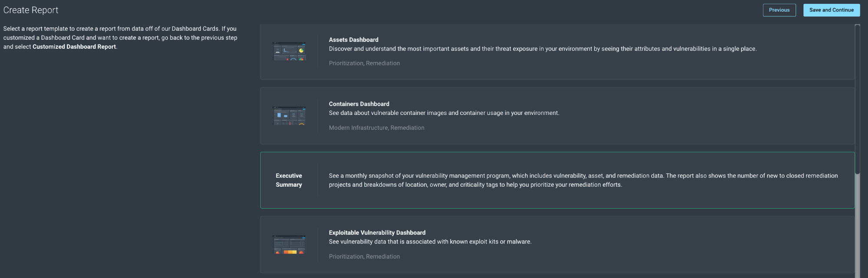Select the Executive Summary template label
The height and width of the screenshot is (278, 868).
(289, 180)
